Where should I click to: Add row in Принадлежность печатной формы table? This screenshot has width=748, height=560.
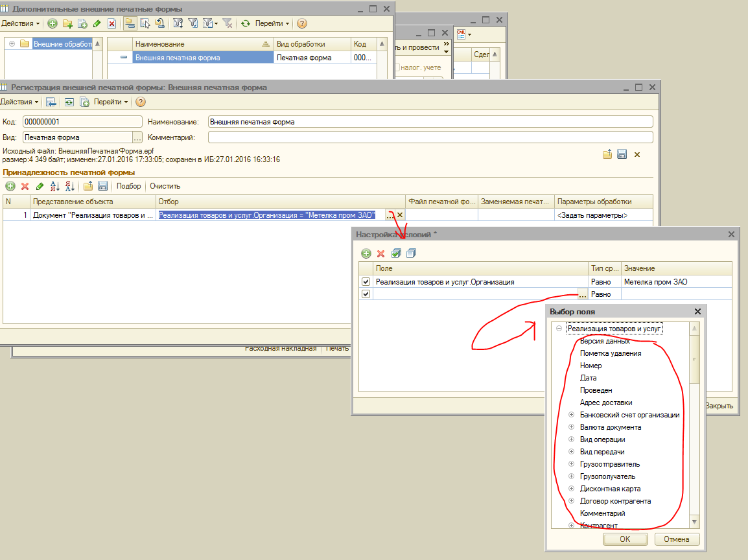coord(10,186)
